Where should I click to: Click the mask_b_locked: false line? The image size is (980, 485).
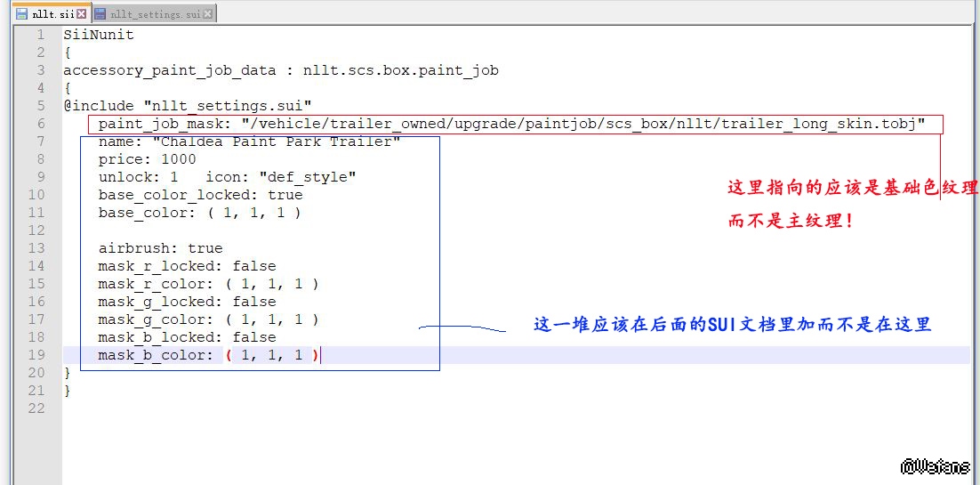point(187,337)
